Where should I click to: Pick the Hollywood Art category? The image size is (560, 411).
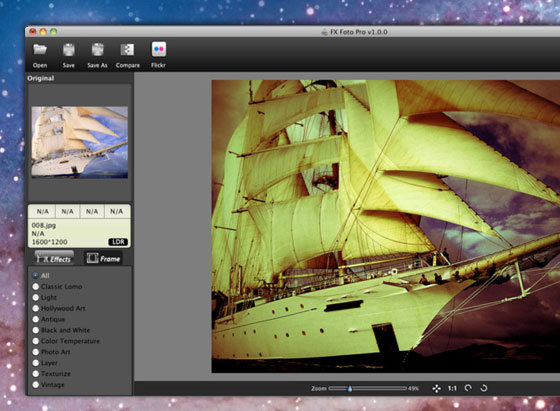point(36,308)
